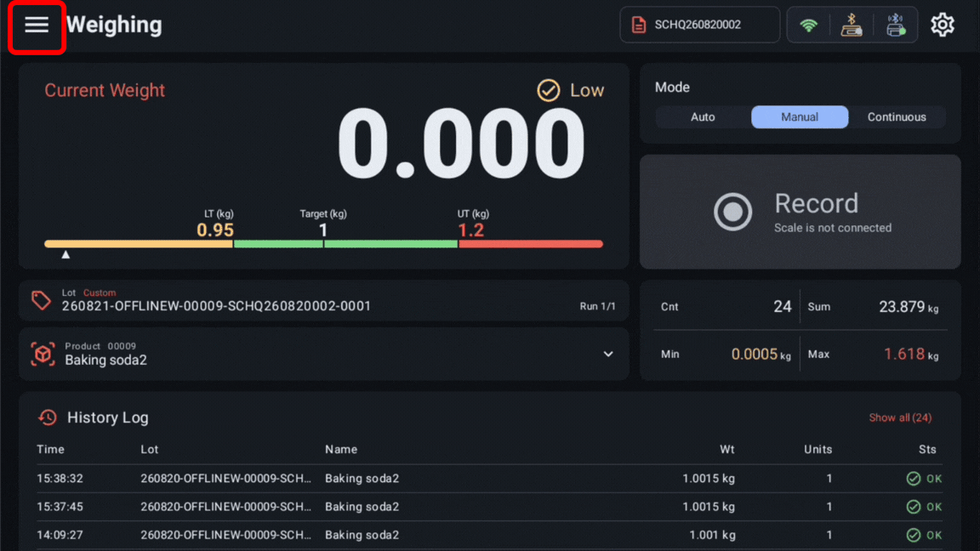Screen dimensions: 980x551
Task: Open the hamburger navigation menu
Action: 37,25
